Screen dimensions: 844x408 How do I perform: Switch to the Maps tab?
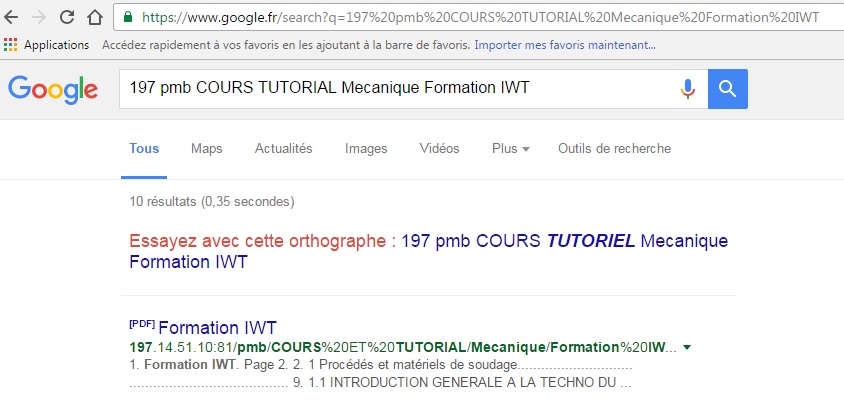coord(206,149)
